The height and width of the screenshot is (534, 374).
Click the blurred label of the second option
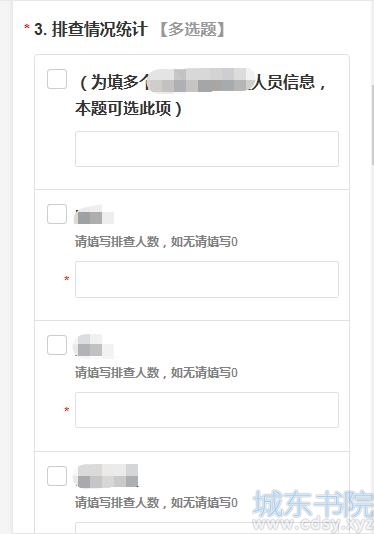94,215
